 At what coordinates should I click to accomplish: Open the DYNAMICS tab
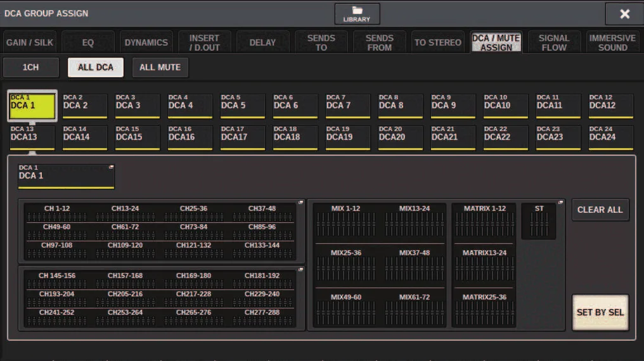pyautogui.click(x=146, y=42)
